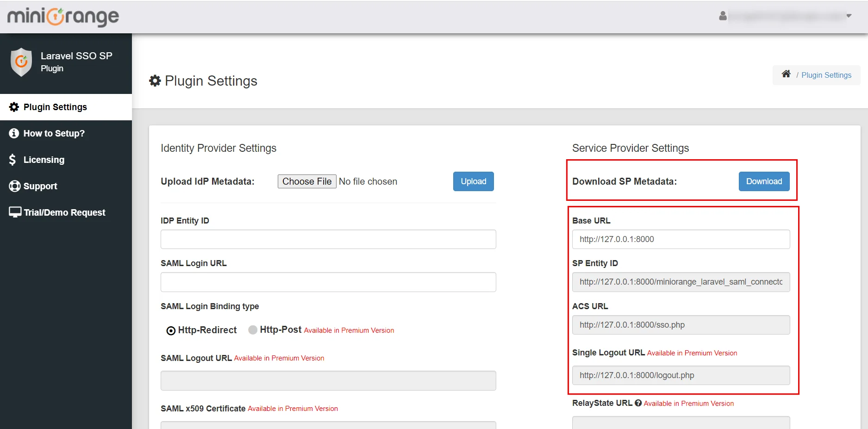Image resolution: width=868 pixels, height=429 pixels.
Task: Click the SAML x509 Certificate field
Action: tap(328, 425)
